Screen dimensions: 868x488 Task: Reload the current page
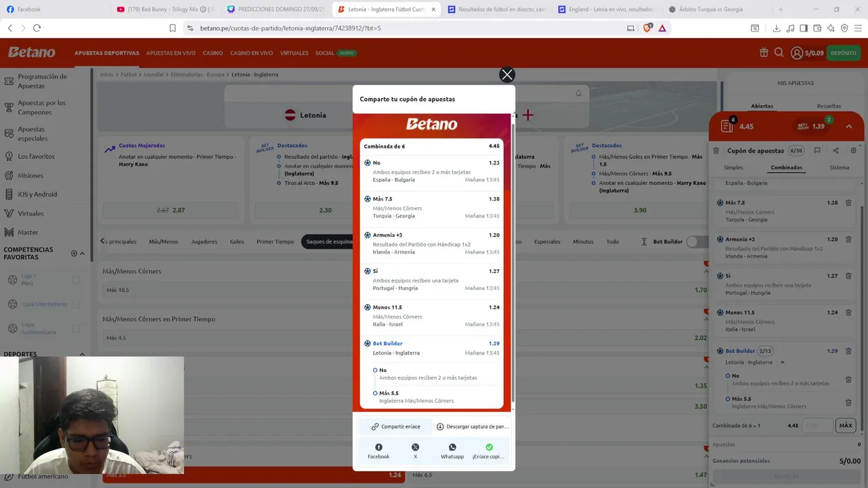(37, 28)
